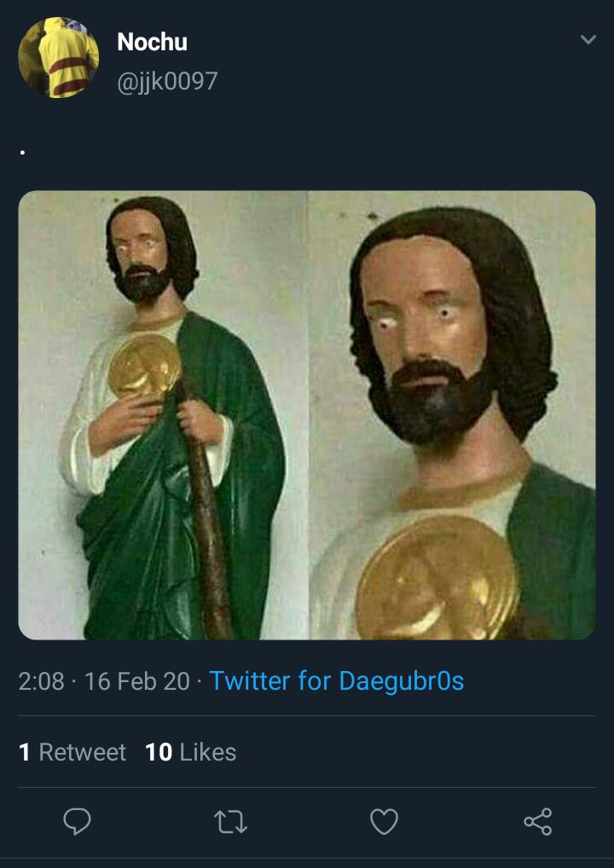Open the right close-up statue photo
The image size is (614, 868).
pos(452,415)
